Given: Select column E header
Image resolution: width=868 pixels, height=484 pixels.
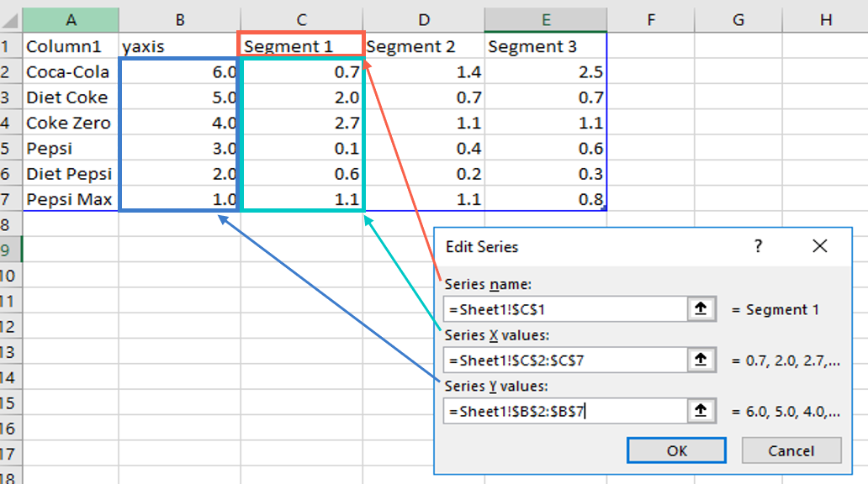Looking at the screenshot, I should pyautogui.click(x=546, y=20).
